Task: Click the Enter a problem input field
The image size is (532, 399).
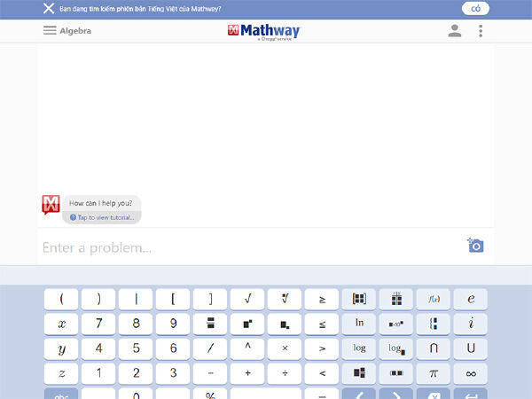Action: (x=251, y=247)
